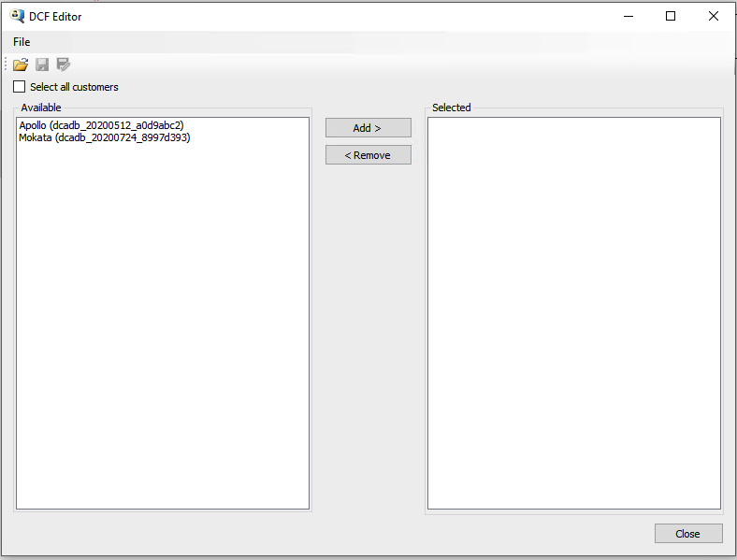Screen dimensions: 737x560
Task: Click the Close button at bottom
Action: pos(688,534)
